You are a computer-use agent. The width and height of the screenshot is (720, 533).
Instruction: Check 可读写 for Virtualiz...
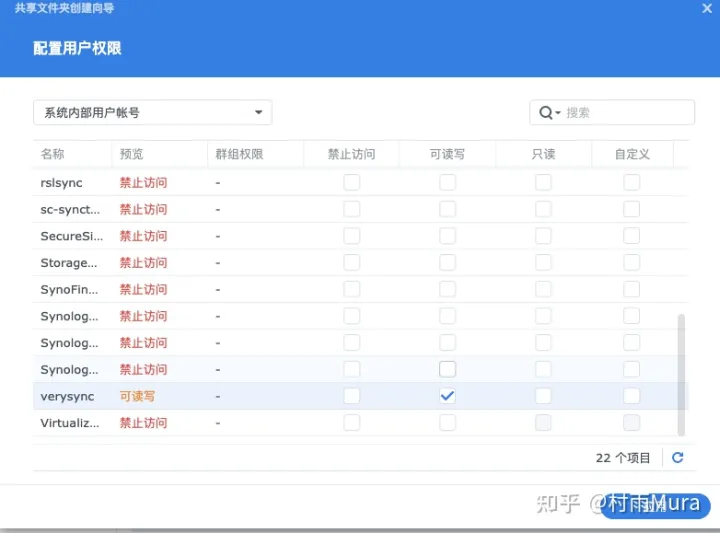coord(448,422)
